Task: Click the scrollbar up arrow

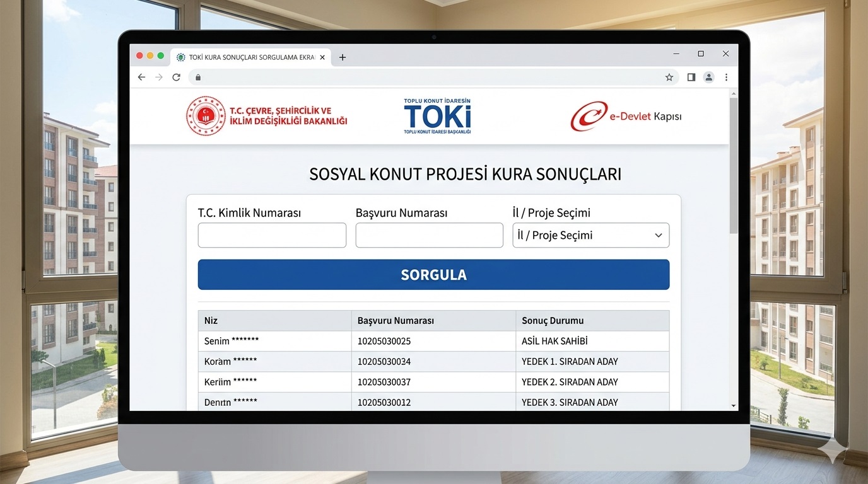Action: pyautogui.click(x=733, y=93)
